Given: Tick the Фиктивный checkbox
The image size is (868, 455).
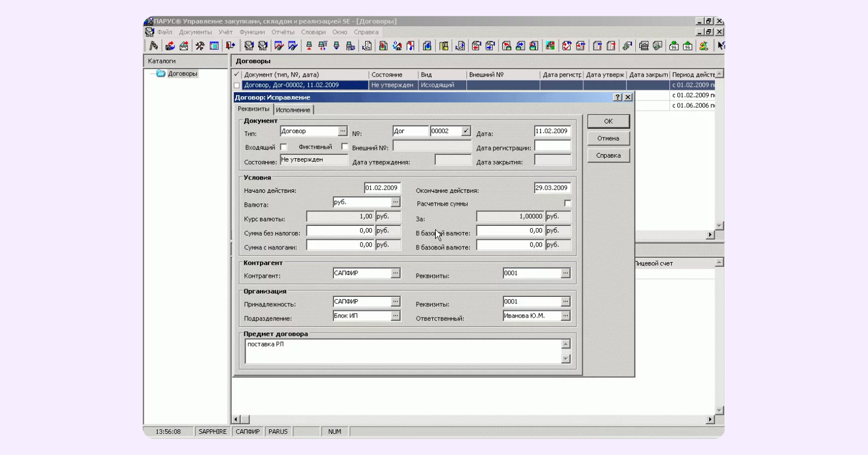Looking at the screenshot, I should coord(345,146).
